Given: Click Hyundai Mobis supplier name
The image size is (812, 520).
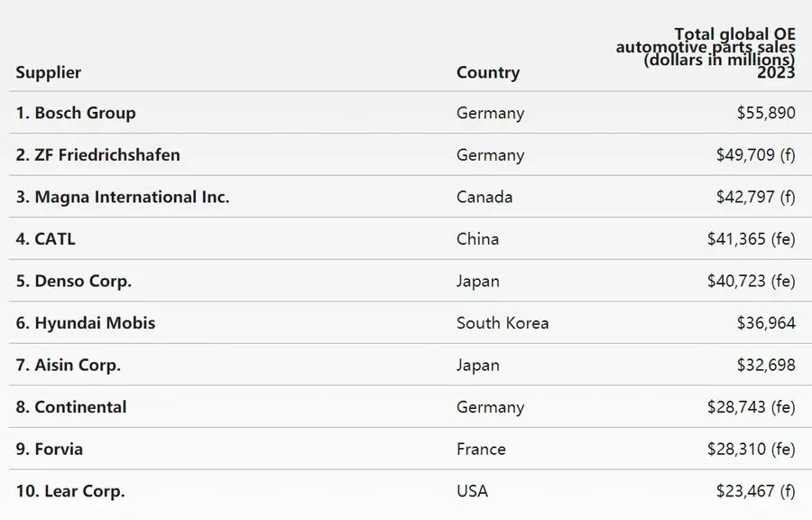Looking at the screenshot, I should tap(86, 322).
